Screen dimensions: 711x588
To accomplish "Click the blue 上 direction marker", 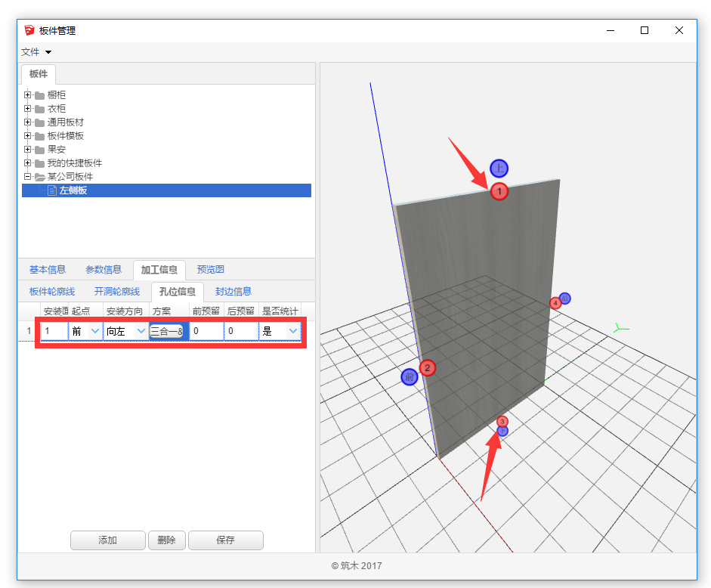I will point(499,169).
